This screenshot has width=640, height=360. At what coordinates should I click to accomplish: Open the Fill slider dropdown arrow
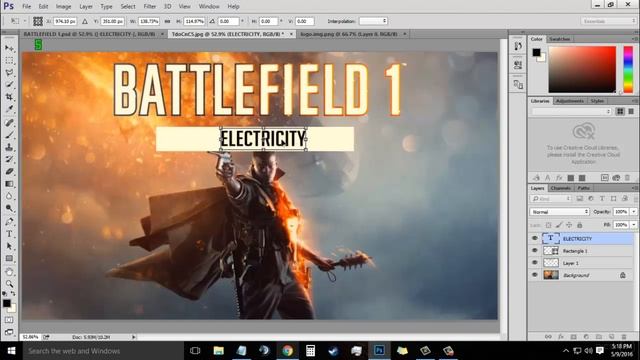[x=633, y=225]
